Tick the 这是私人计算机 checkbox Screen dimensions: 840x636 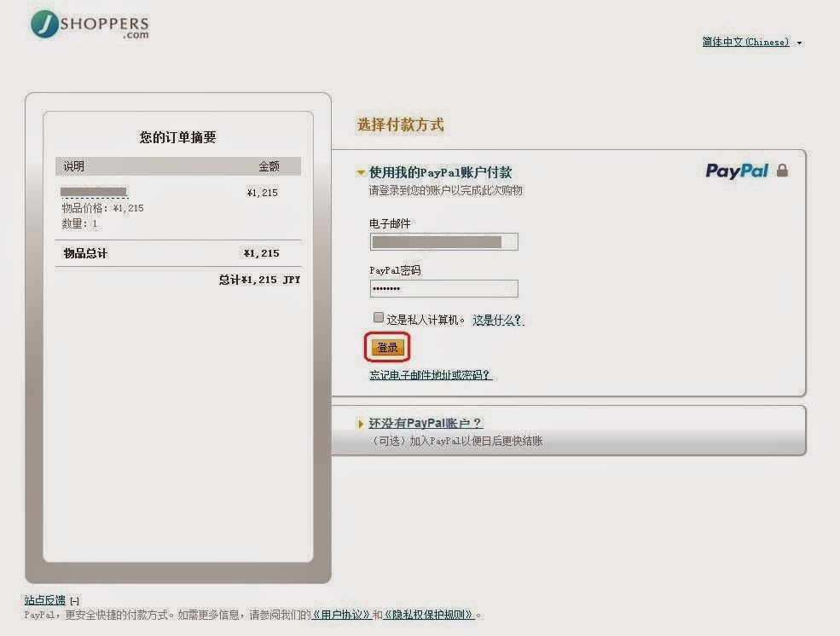coord(379,317)
